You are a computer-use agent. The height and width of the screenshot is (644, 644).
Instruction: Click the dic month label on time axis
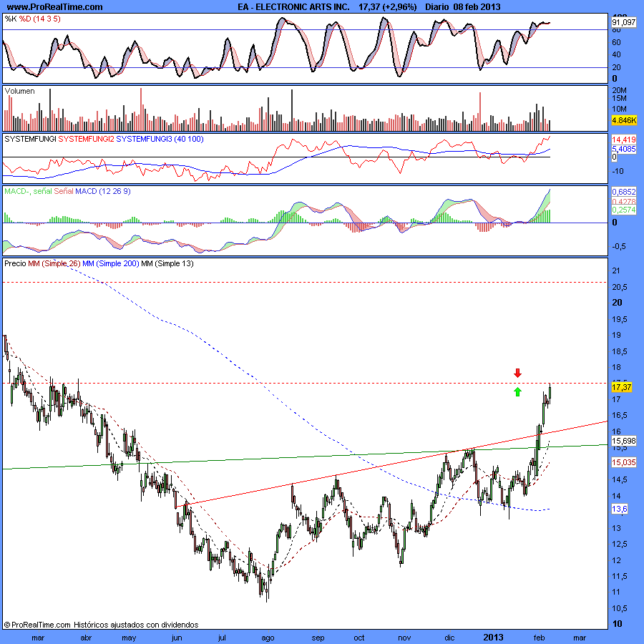pos(450,638)
